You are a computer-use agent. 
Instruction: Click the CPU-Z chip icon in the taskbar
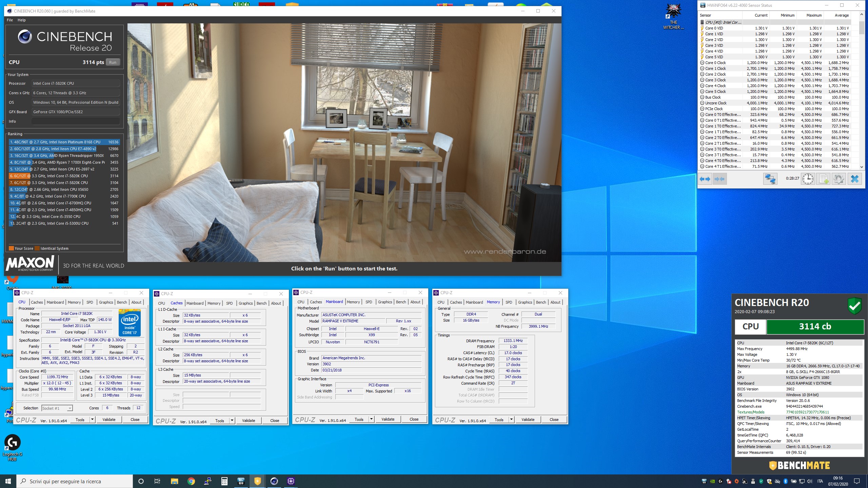(291, 481)
